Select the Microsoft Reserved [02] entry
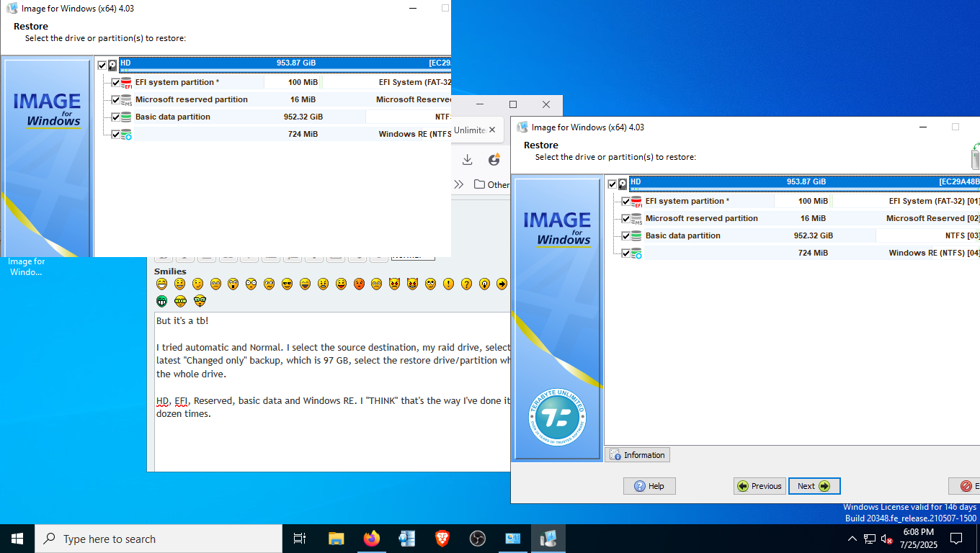This screenshot has height=553, width=980. pos(933,219)
